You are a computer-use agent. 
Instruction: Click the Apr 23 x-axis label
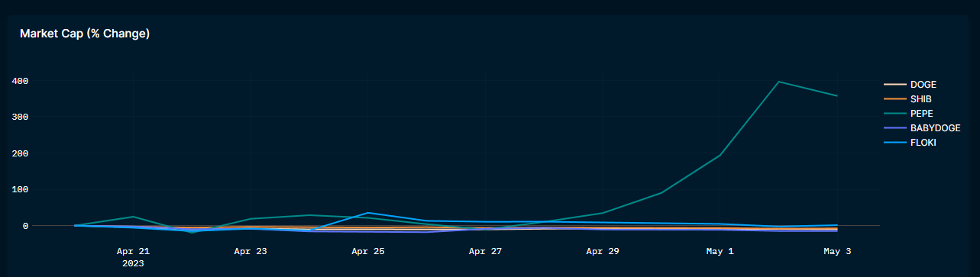pyautogui.click(x=251, y=250)
